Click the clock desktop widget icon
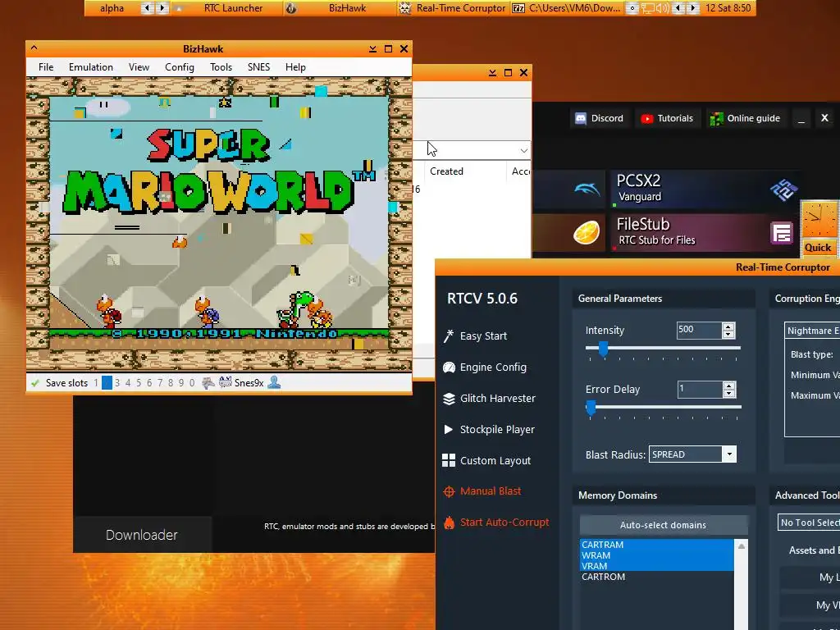Viewport: 840px width, 630px height. pos(819,220)
